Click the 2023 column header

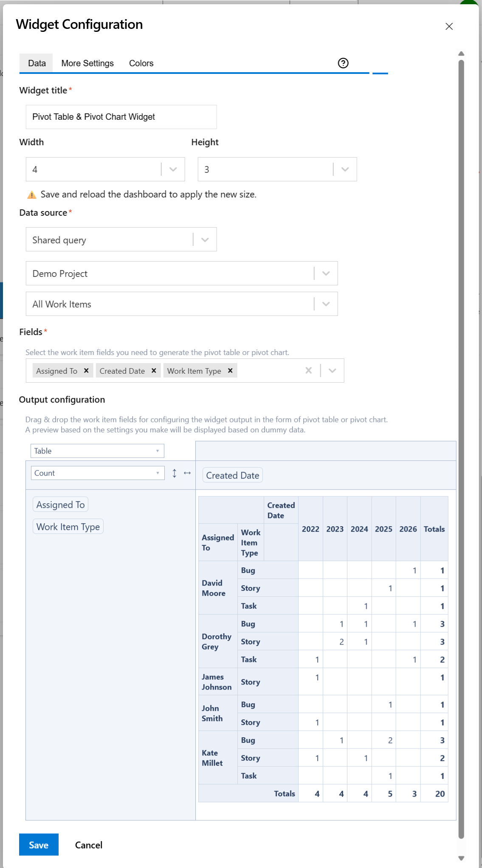point(335,529)
